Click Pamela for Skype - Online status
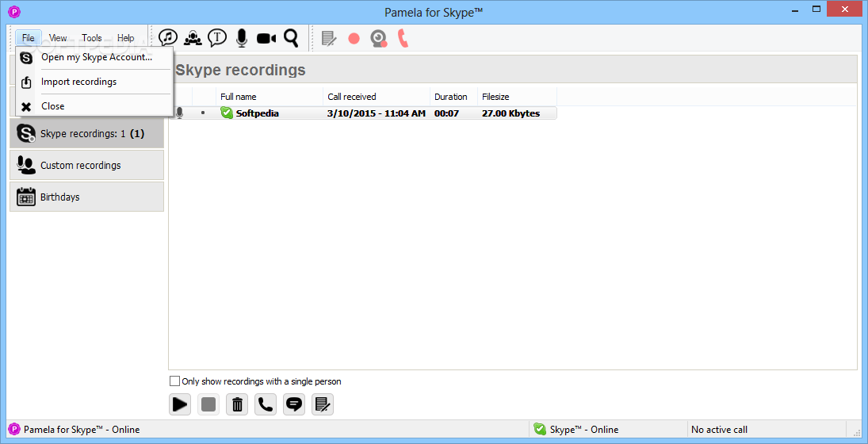This screenshot has width=868, height=444. click(82, 430)
